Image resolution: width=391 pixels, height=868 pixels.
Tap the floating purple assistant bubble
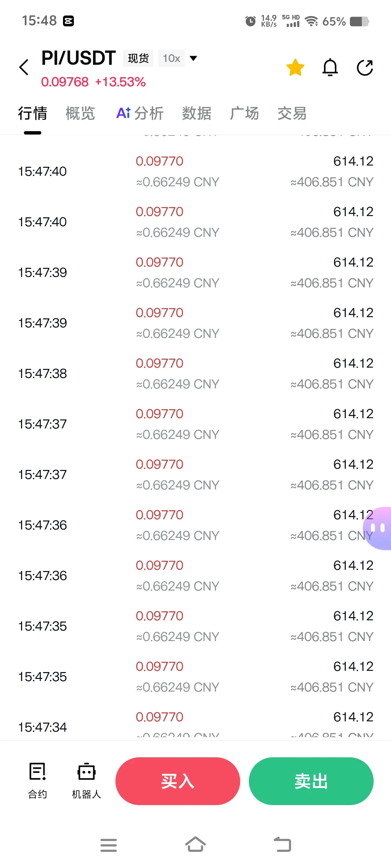pyautogui.click(x=378, y=528)
